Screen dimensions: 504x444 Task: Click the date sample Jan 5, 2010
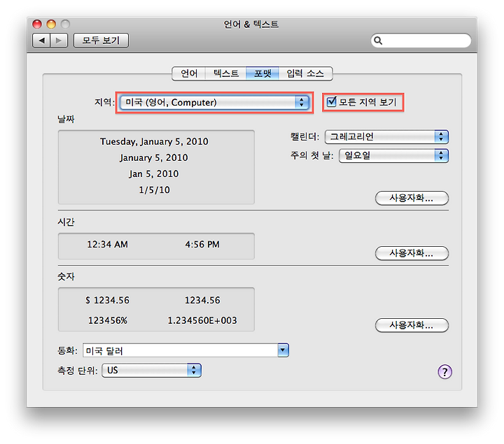[x=153, y=173]
